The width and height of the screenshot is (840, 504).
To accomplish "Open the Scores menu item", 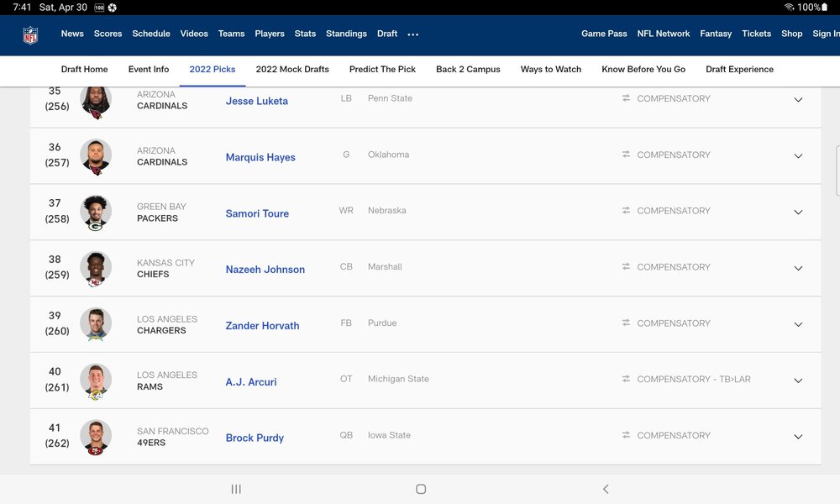I will (108, 34).
